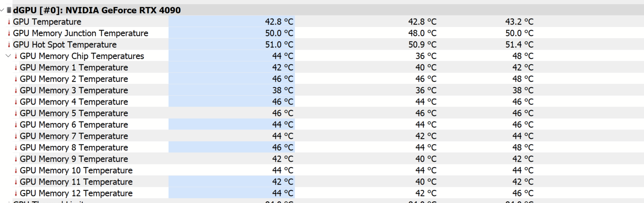
Task: Click thermometer icon of GPU Memory Chip Temperatures
Action: click(x=16, y=56)
